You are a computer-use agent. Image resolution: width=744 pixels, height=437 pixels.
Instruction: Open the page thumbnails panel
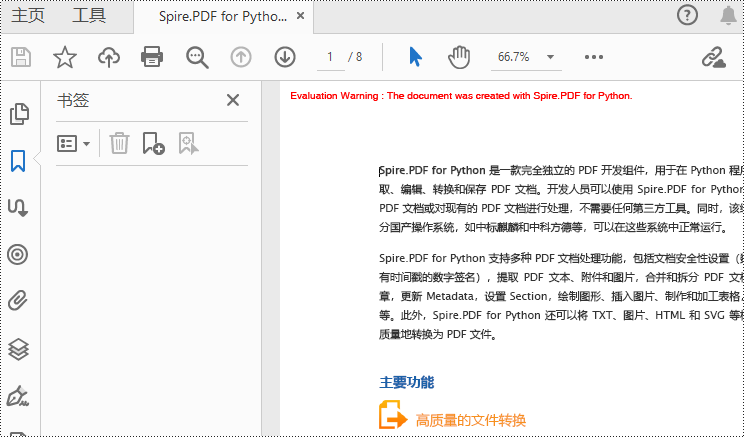click(x=19, y=114)
